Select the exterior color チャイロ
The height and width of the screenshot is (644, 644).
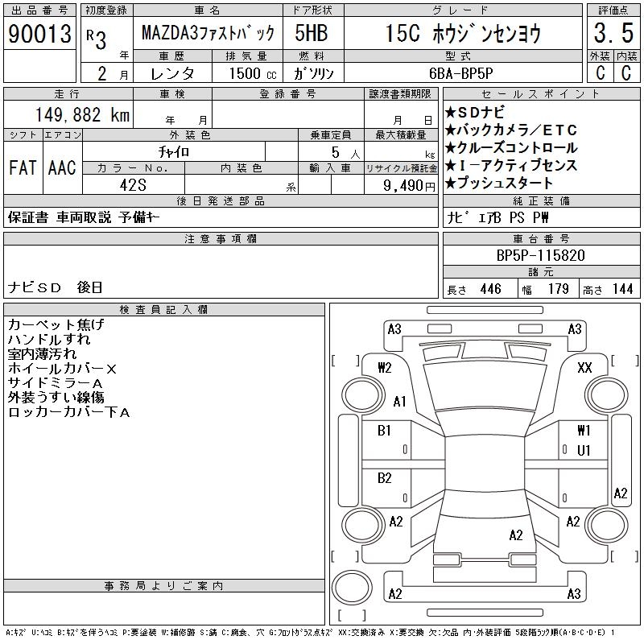174,152
